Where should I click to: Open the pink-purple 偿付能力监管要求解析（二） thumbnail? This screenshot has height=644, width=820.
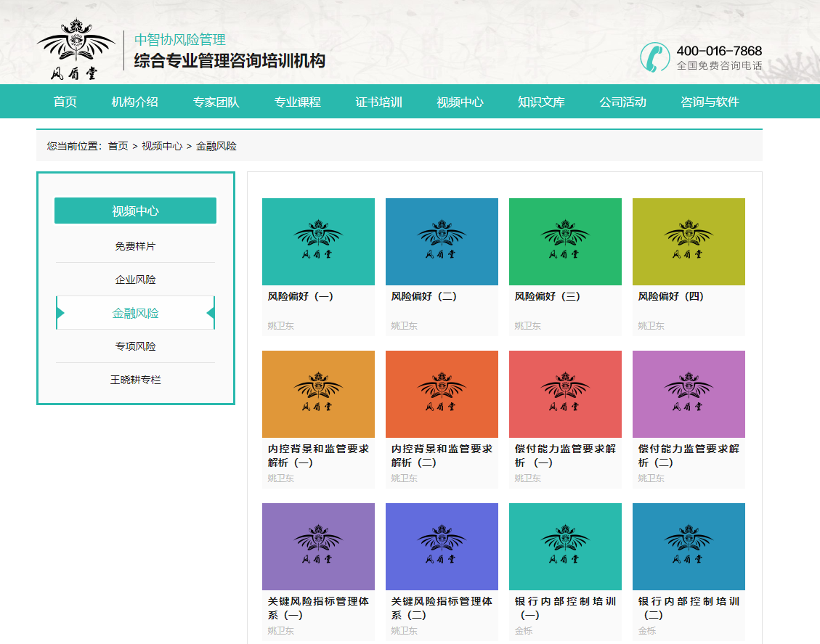(689, 394)
